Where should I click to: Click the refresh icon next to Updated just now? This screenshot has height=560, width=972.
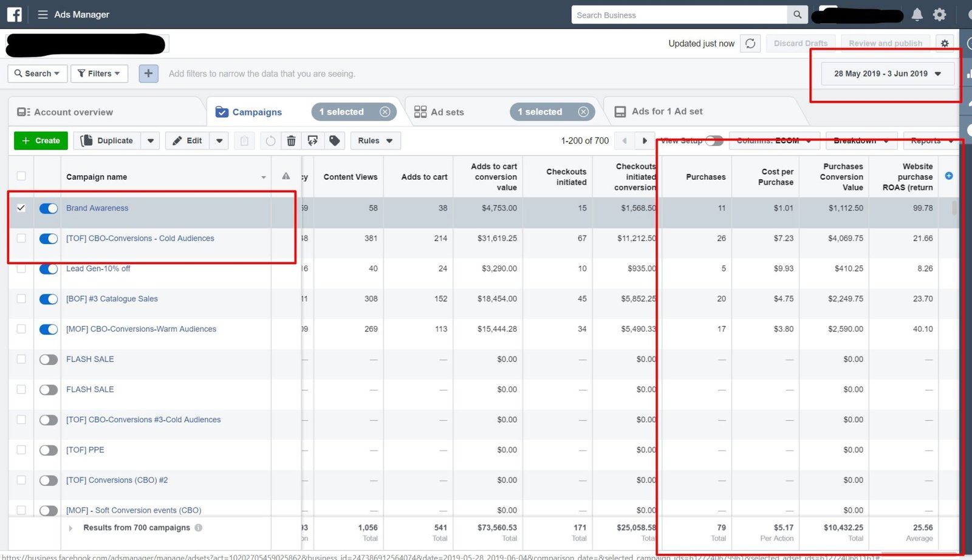(750, 44)
